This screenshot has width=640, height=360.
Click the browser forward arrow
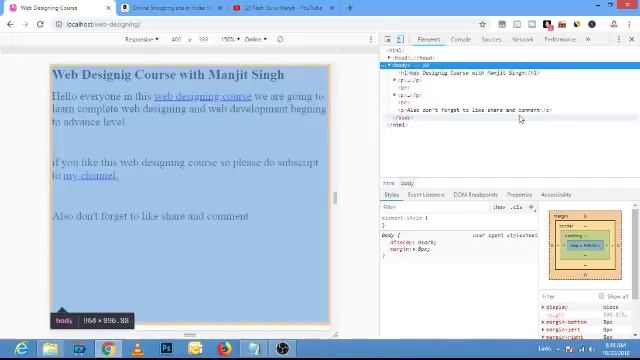[x=25, y=24]
